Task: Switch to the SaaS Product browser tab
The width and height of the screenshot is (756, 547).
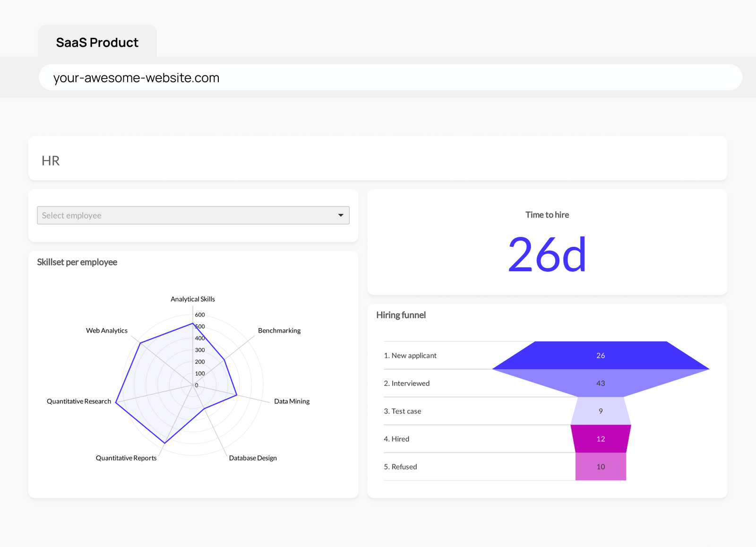Action: pyautogui.click(x=97, y=42)
